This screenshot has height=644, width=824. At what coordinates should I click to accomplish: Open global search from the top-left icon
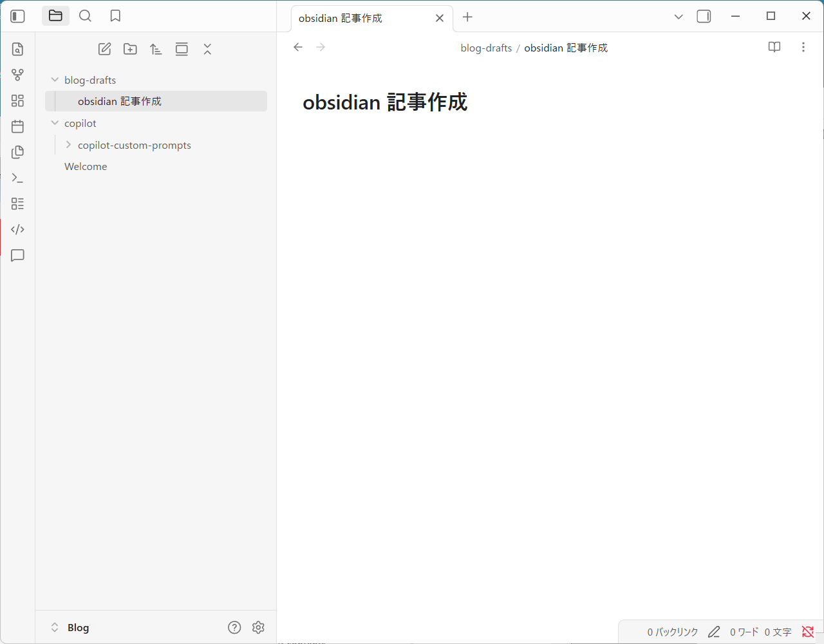click(x=85, y=15)
